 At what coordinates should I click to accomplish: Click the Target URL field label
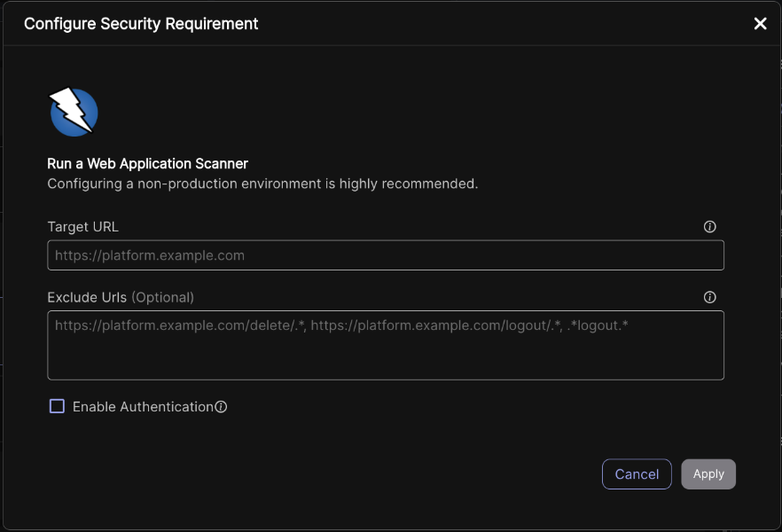click(82, 227)
